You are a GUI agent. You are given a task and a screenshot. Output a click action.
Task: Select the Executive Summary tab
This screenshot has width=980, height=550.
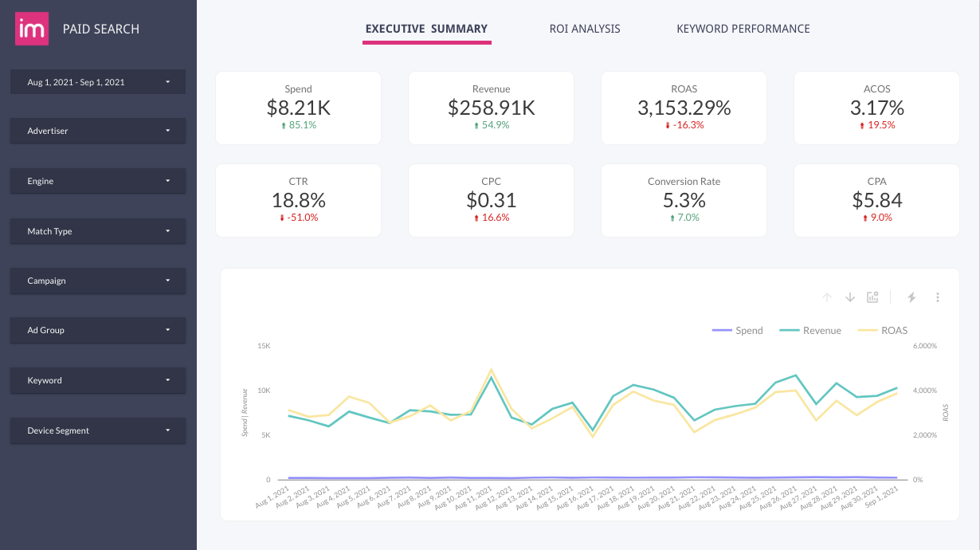[426, 29]
